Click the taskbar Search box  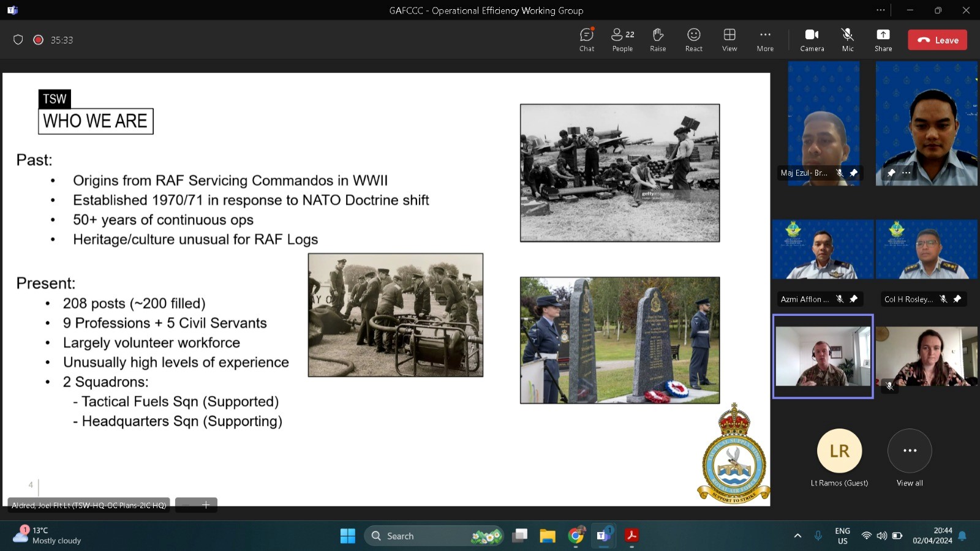434,536
